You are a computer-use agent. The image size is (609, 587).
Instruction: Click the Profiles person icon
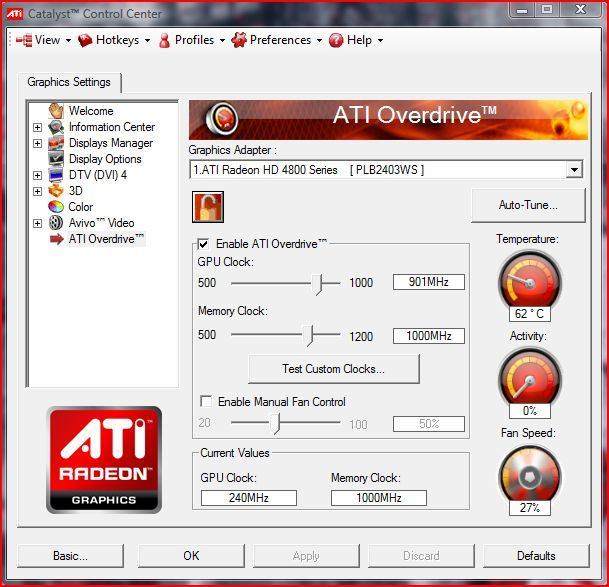164,40
